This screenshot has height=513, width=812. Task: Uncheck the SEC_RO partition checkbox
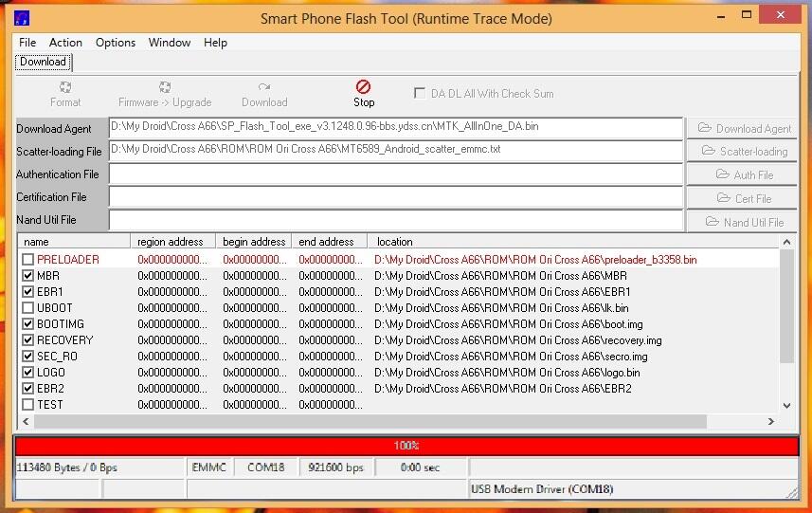(x=28, y=356)
